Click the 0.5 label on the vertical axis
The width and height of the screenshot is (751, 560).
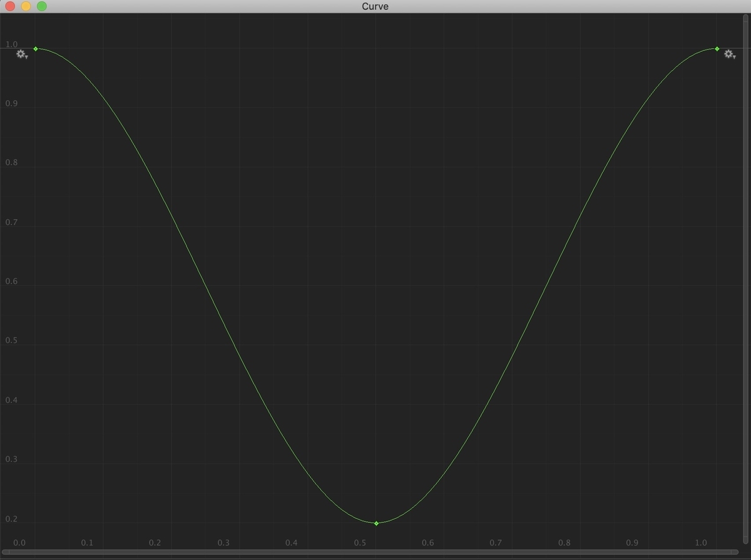pyautogui.click(x=11, y=341)
